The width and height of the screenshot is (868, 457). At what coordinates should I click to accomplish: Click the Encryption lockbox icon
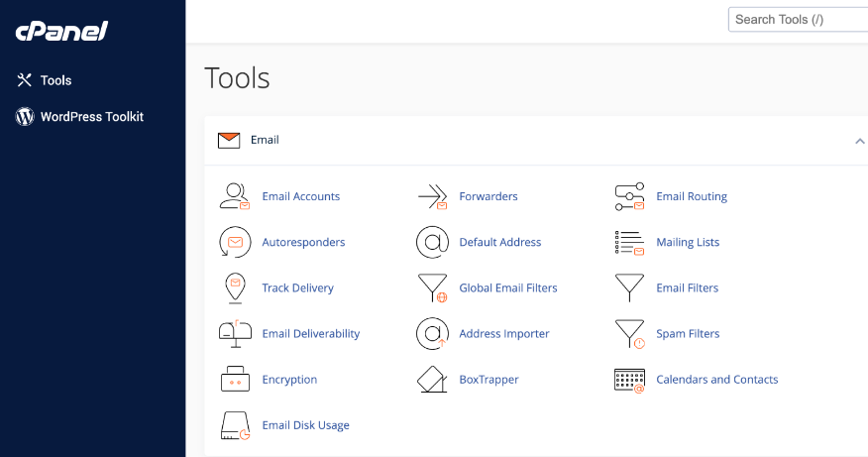(x=235, y=380)
